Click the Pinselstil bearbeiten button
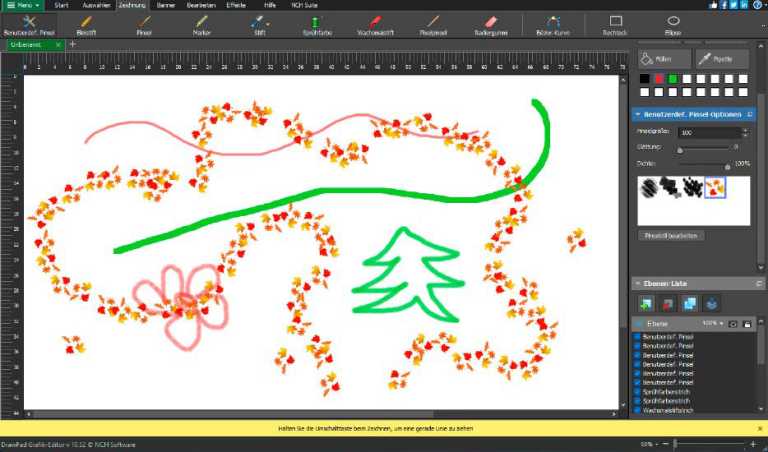The height and width of the screenshot is (452, 768). tap(670, 235)
